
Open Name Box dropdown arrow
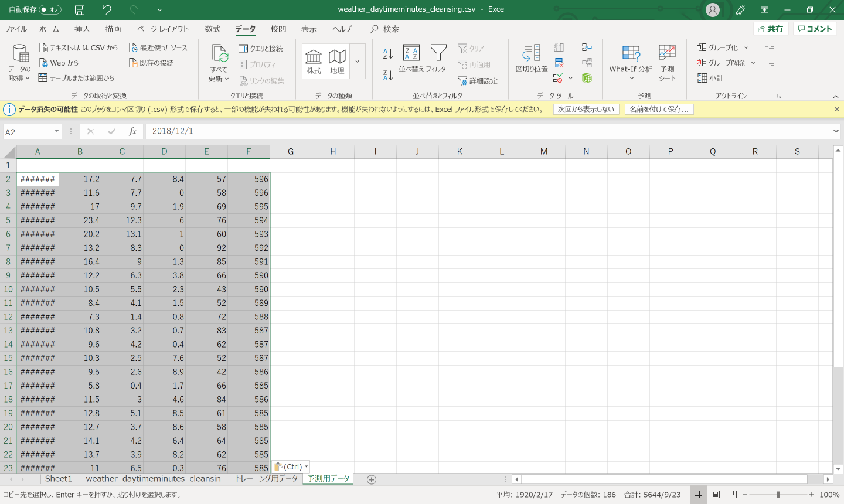coord(57,132)
